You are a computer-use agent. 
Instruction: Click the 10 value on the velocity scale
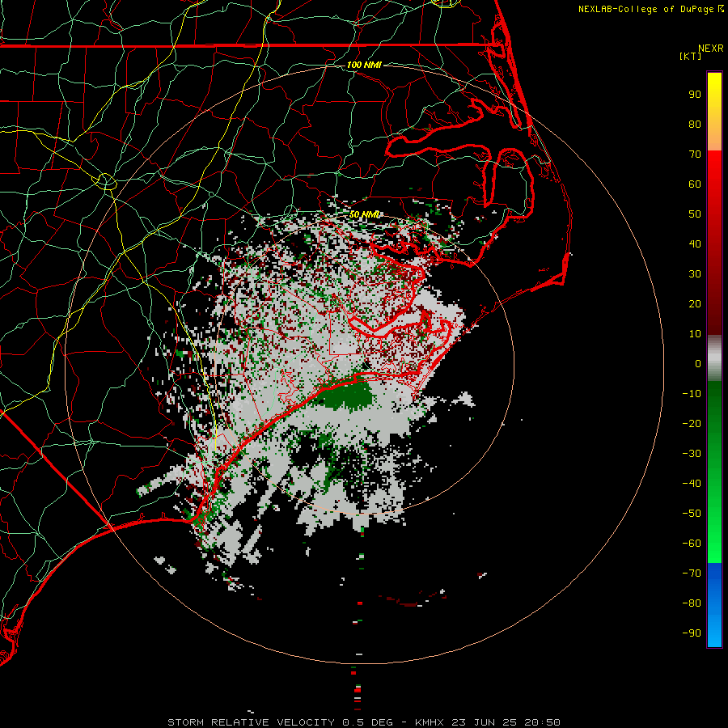pos(695,334)
